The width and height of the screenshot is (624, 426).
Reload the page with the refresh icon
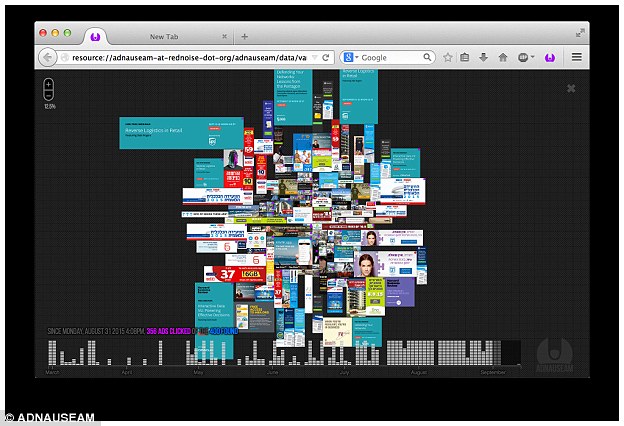(x=326, y=58)
